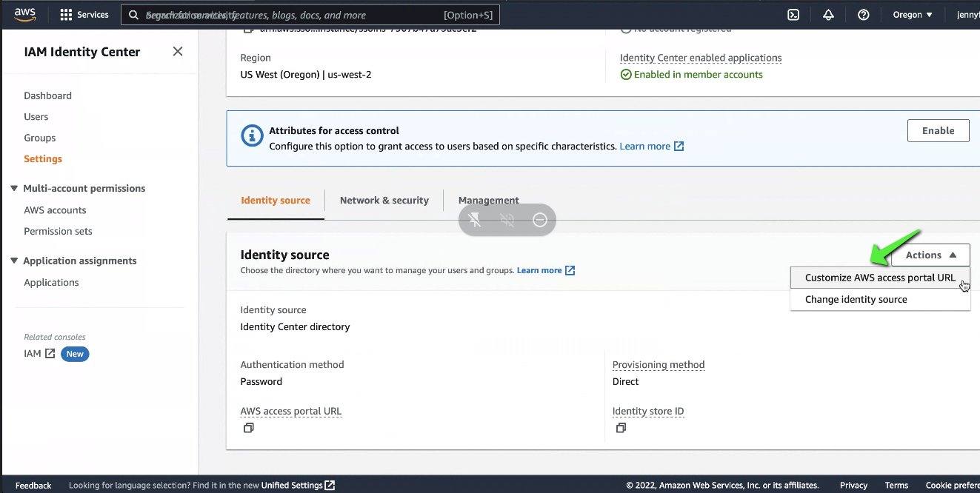Switch to the Identity source tab

tap(276, 200)
